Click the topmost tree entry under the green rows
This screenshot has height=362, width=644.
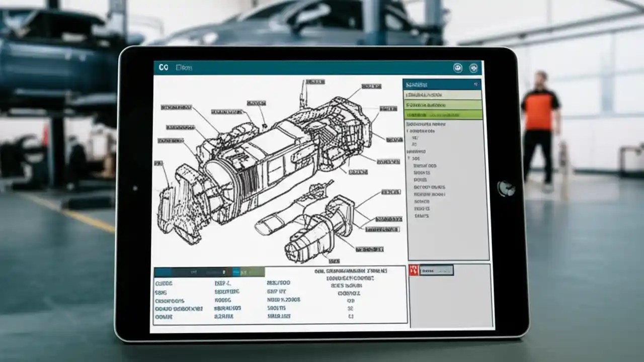(425, 125)
